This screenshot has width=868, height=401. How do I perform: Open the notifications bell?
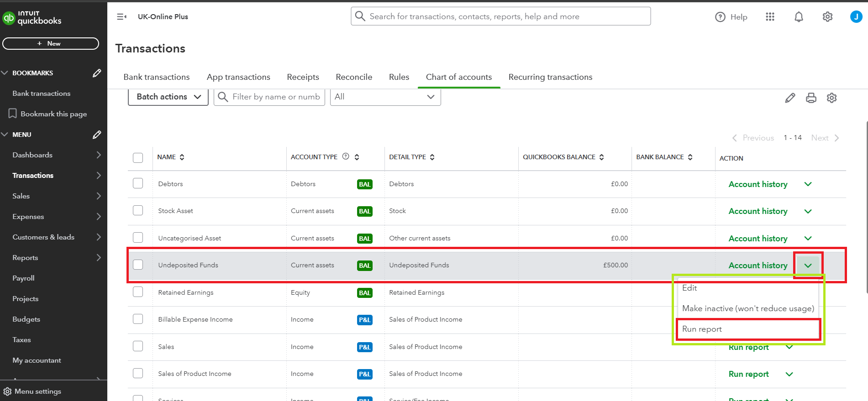coord(799,17)
